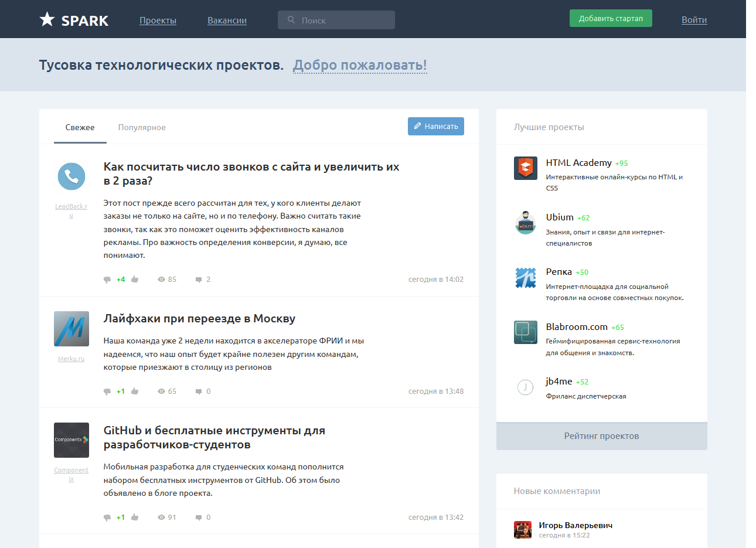This screenshot has width=756, height=548.
Task: Click the search magnifier icon
Action: (291, 19)
